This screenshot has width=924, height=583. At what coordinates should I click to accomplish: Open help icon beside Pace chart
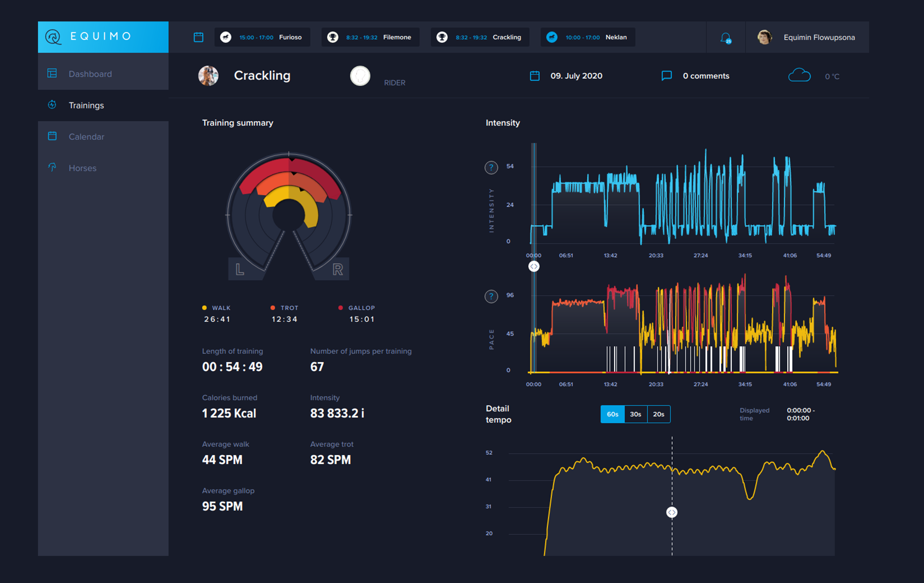pos(491,296)
